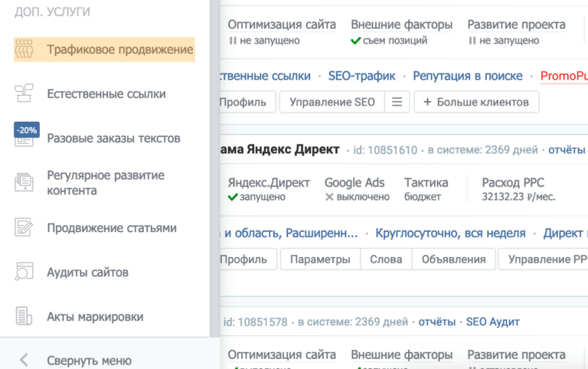This screenshot has width=588, height=369.
Task: Click the Управление PPC button
Action: [x=543, y=259]
